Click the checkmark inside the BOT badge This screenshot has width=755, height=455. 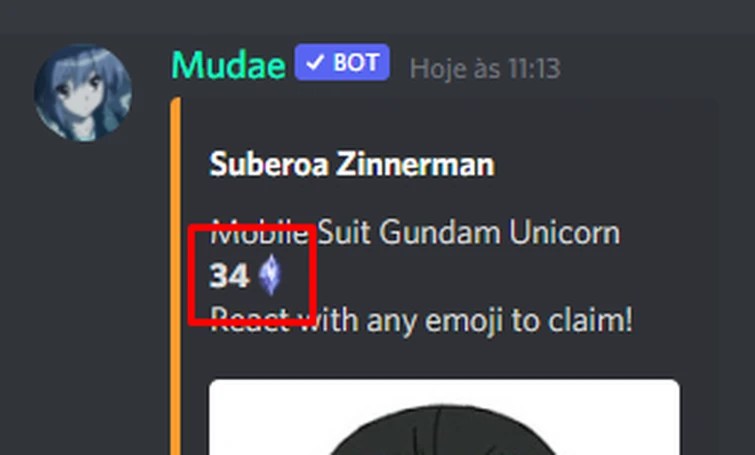pos(315,62)
